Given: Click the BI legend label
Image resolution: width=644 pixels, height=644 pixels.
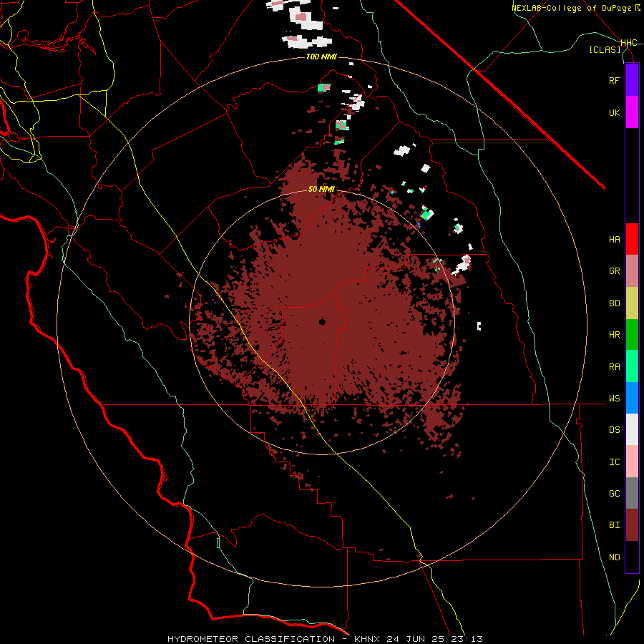Looking at the screenshot, I should pos(614,525).
